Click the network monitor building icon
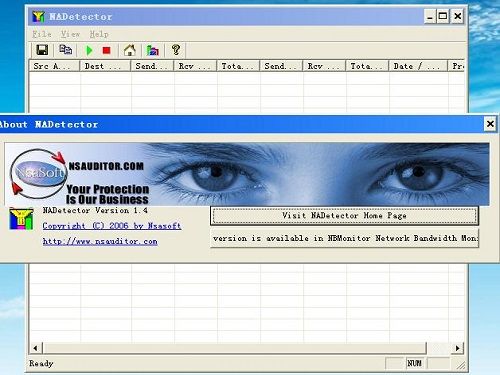 click(152, 50)
